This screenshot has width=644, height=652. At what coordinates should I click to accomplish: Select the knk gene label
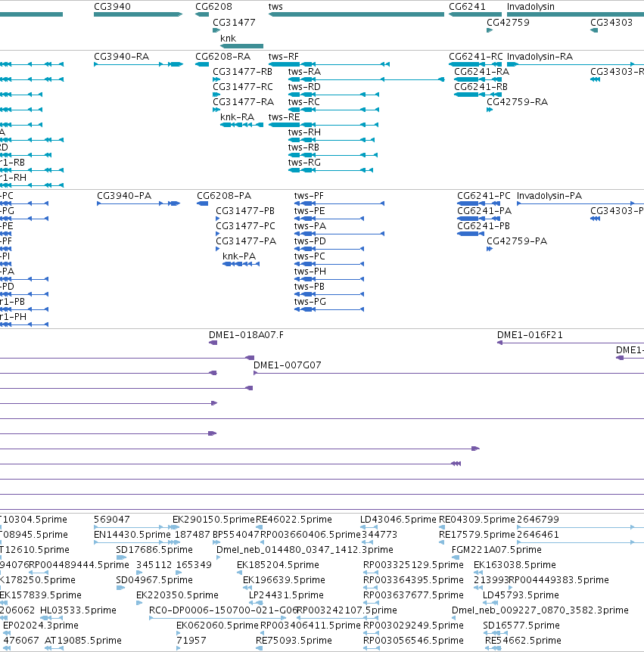pos(228,39)
